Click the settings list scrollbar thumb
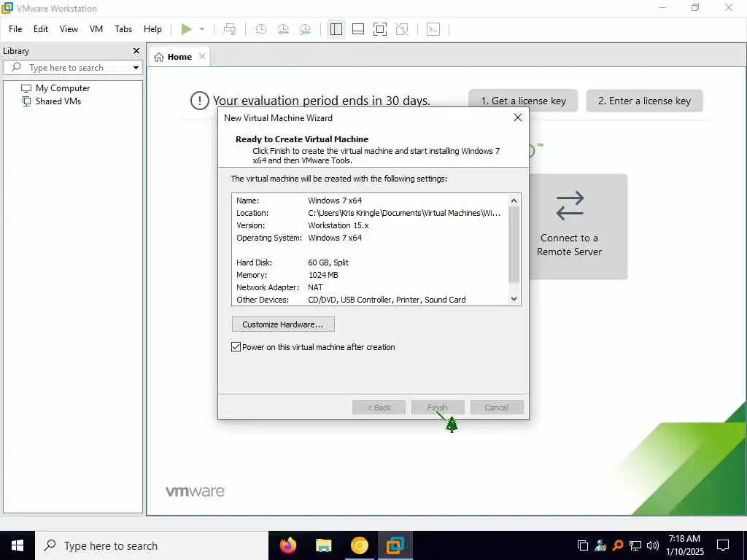This screenshot has height=560, width=747. [514, 244]
